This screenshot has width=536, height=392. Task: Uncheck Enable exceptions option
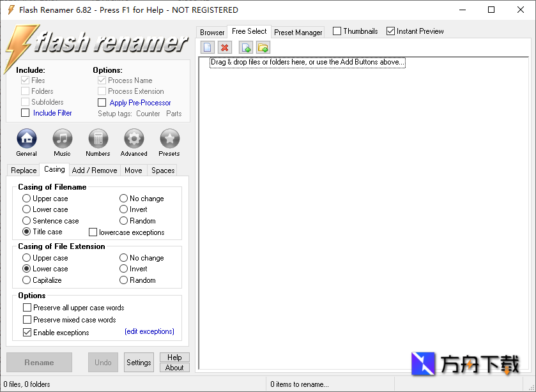(27, 332)
